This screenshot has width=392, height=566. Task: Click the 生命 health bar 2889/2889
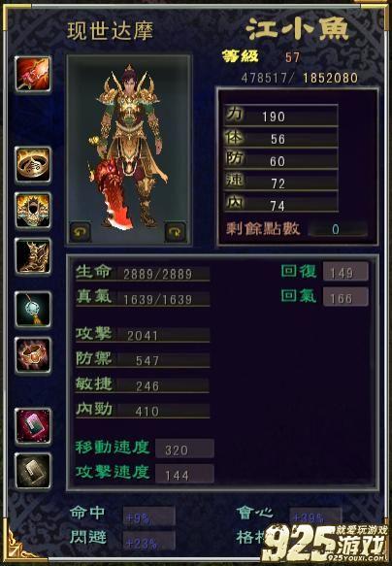pos(143,273)
